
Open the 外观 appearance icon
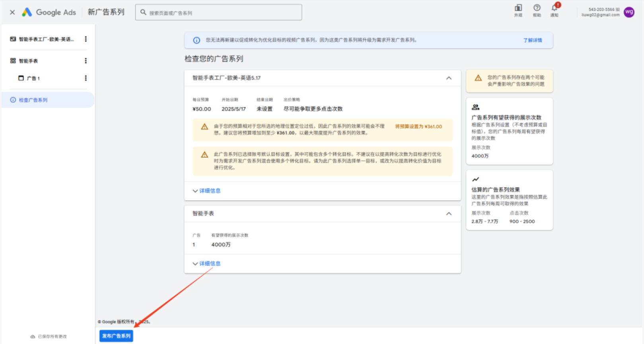(518, 10)
